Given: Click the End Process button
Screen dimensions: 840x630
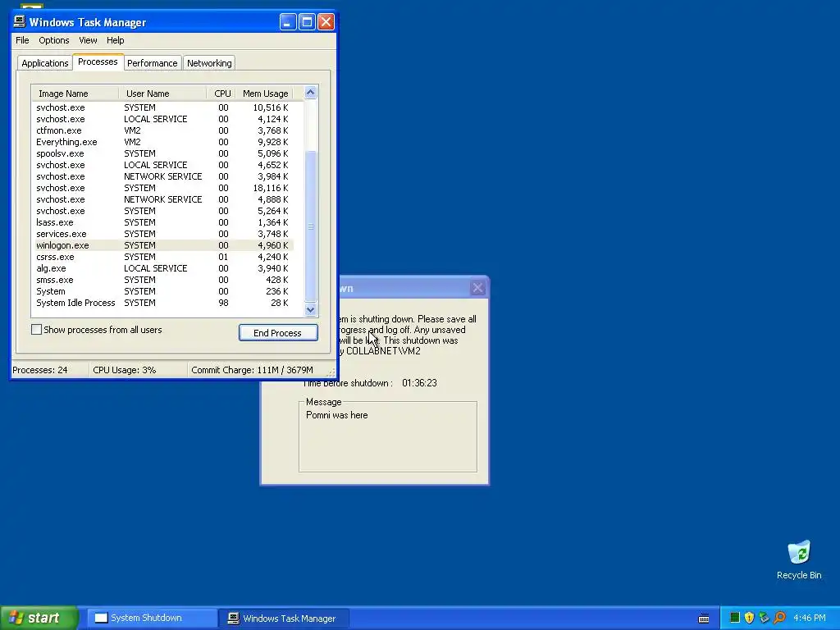Looking at the screenshot, I should (x=278, y=333).
